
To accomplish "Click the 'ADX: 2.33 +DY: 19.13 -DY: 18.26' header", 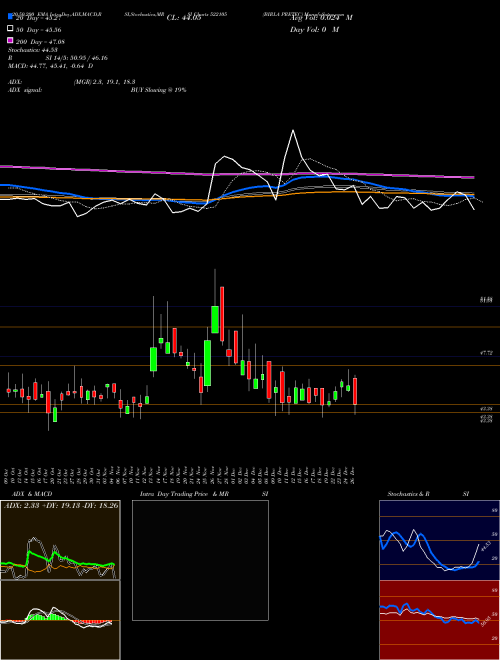I will tap(61, 506).
